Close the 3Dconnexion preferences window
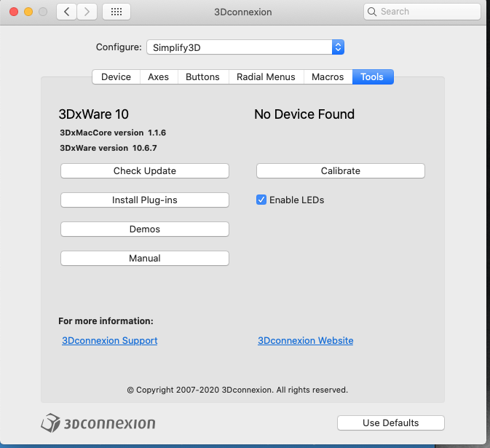The height and width of the screenshot is (448, 490). click(x=14, y=12)
